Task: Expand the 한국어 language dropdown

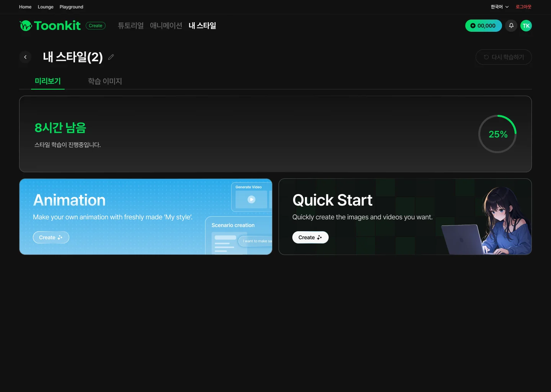Action: point(500,7)
